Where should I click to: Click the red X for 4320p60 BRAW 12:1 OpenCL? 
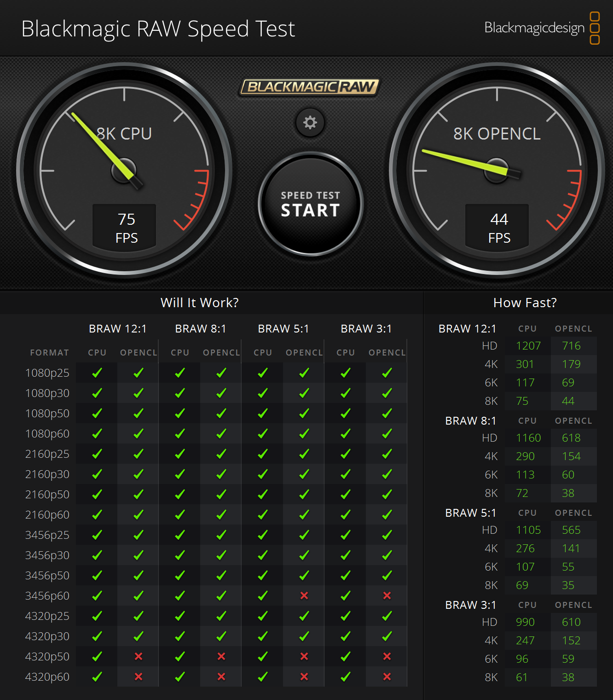pos(138,677)
